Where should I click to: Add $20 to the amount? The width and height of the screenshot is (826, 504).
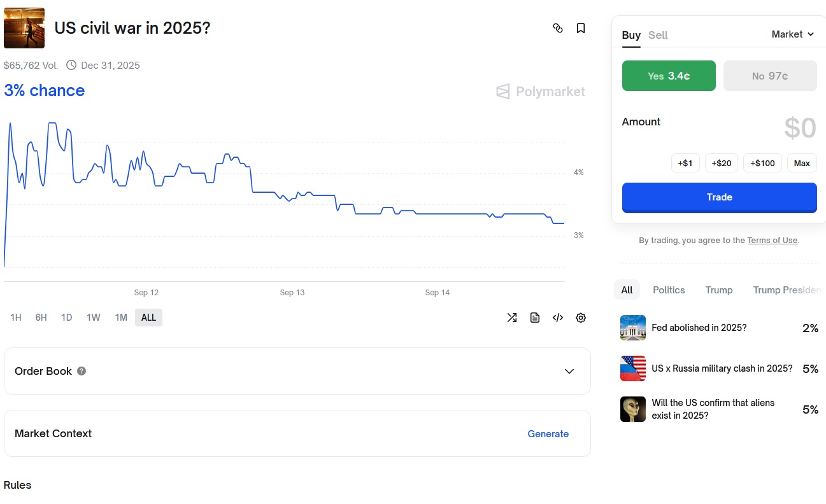tap(721, 163)
